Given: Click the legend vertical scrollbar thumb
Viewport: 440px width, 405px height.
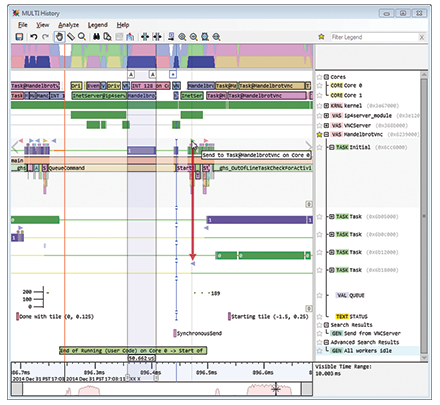Looking at the screenshot, I should point(424,215).
